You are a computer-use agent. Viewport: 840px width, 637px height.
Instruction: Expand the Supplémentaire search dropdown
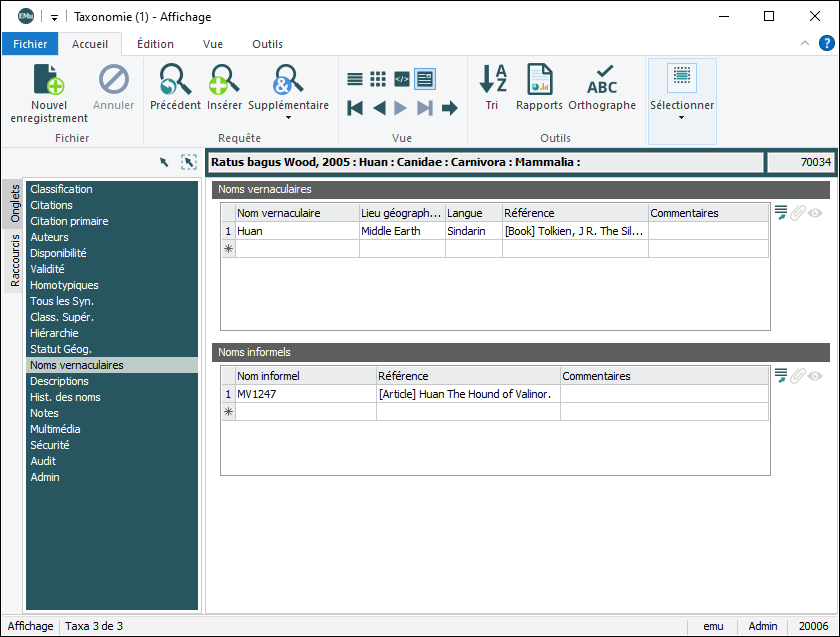pyautogui.click(x=288, y=118)
